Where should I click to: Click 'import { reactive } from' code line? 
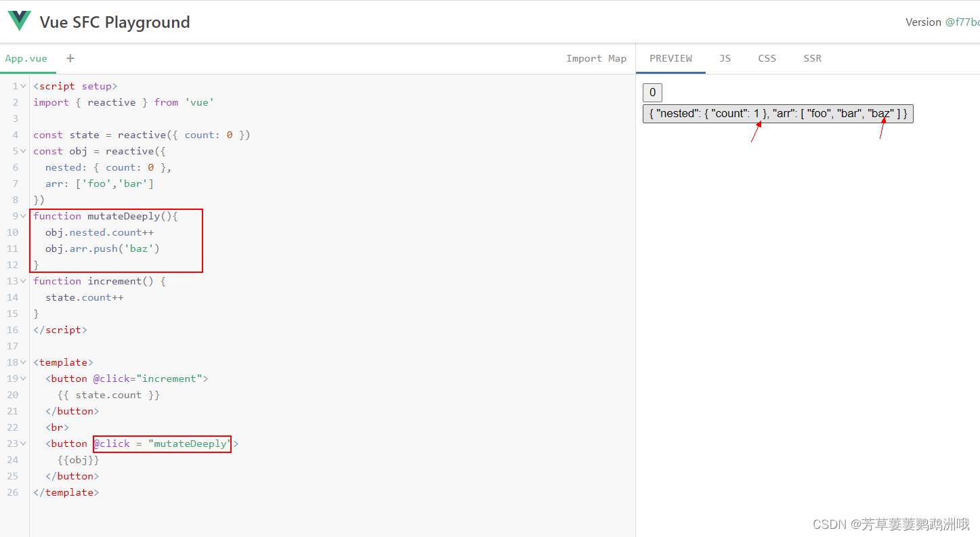124,102
